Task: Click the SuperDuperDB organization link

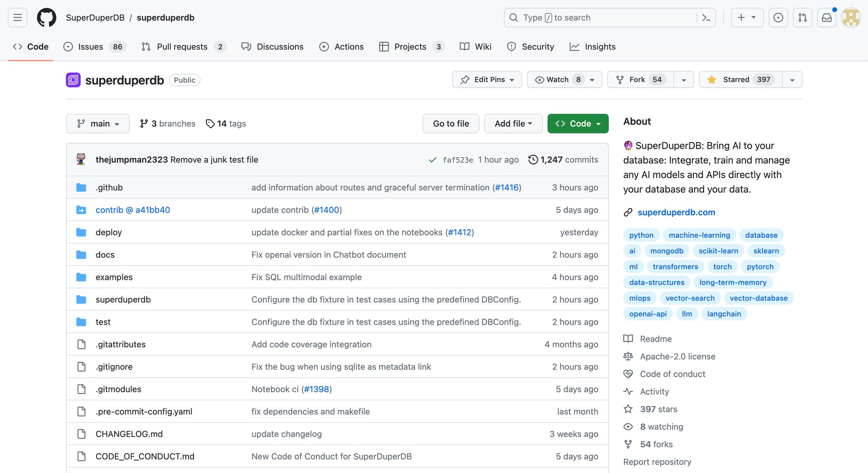Action: (95, 18)
